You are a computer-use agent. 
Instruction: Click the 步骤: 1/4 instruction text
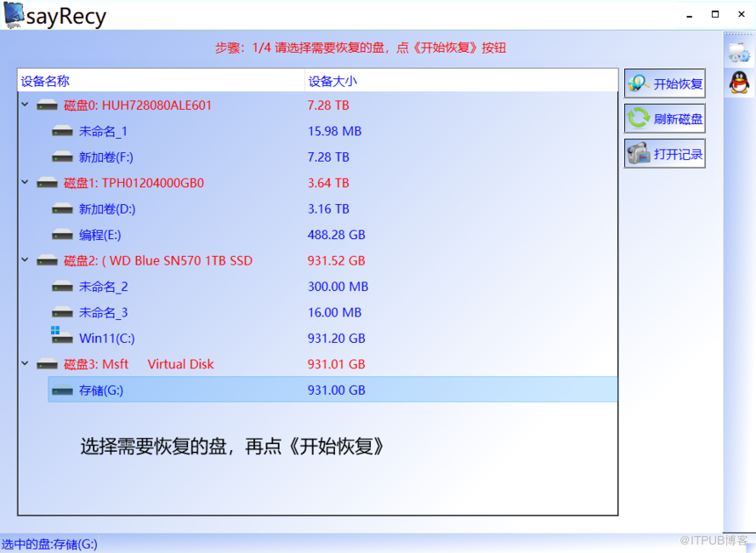[x=361, y=48]
